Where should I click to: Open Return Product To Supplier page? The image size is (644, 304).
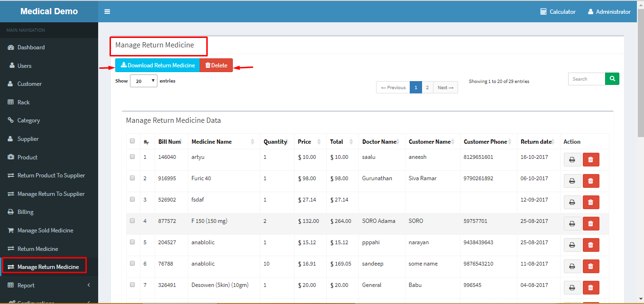click(x=49, y=175)
